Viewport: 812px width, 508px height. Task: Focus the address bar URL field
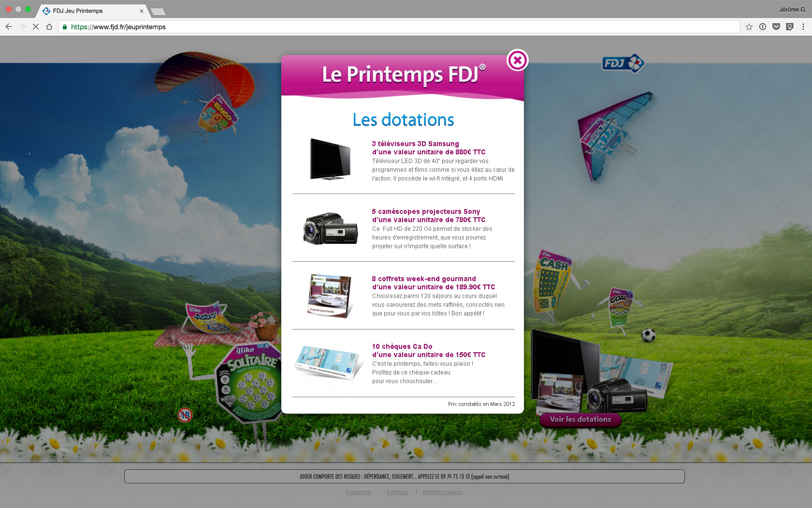click(399, 27)
